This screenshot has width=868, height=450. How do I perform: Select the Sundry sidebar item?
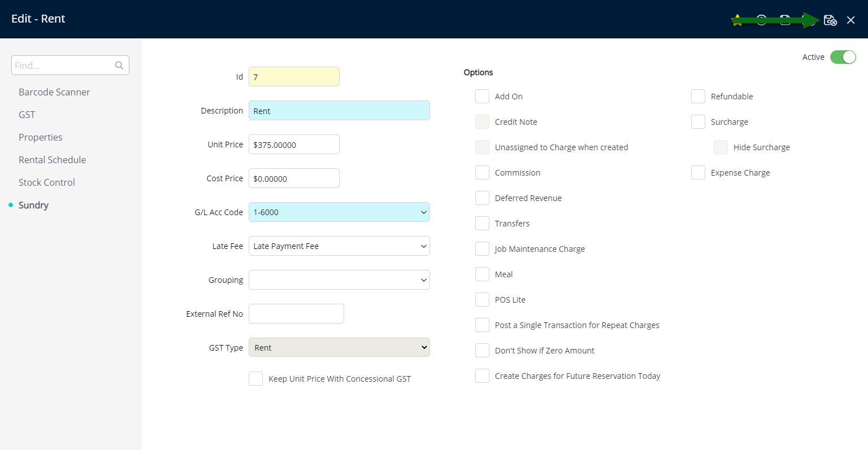[33, 205]
